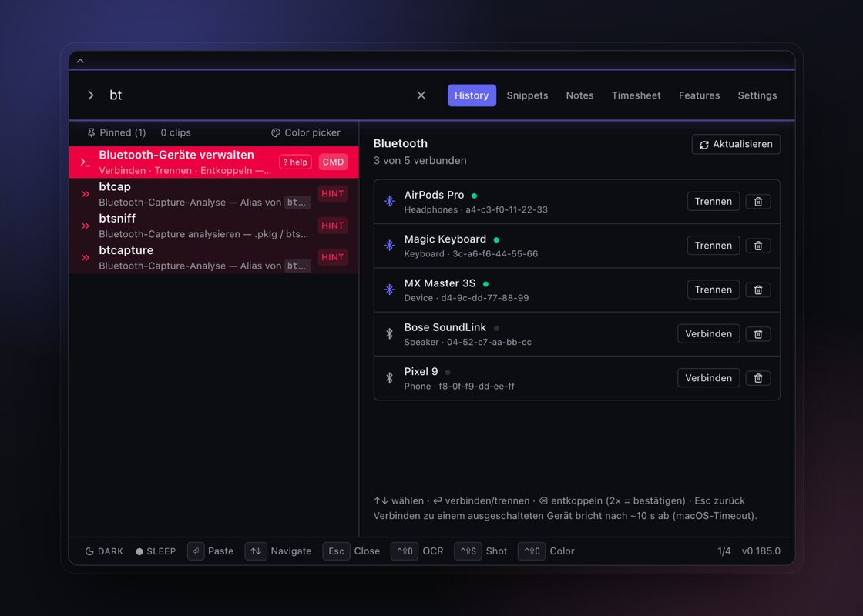Remove Magic Keyboard using its trash icon

click(758, 246)
